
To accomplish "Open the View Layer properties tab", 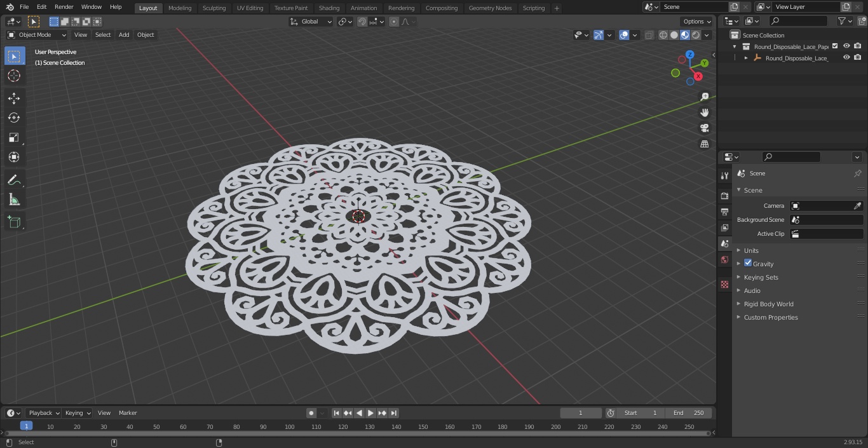I will (724, 227).
